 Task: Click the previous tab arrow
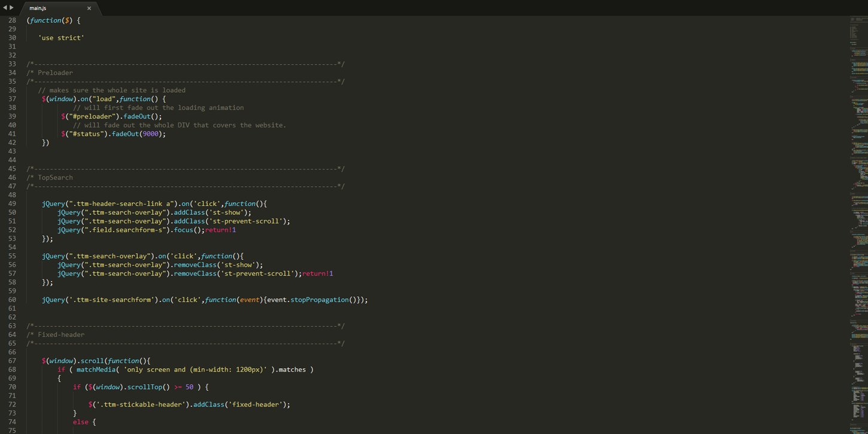(5, 8)
